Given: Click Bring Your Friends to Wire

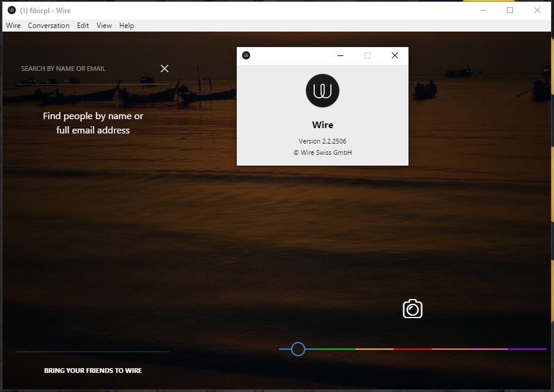Looking at the screenshot, I should point(93,371).
